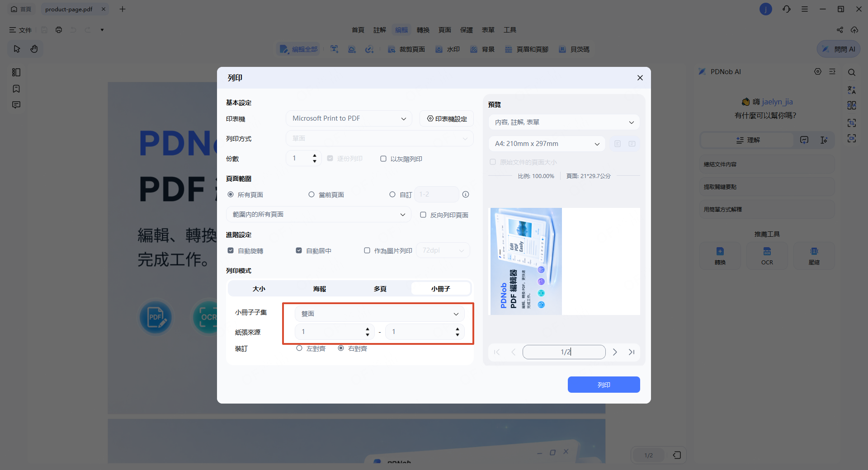Open the thumbnails panel icon
868x470 pixels.
(16, 72)
